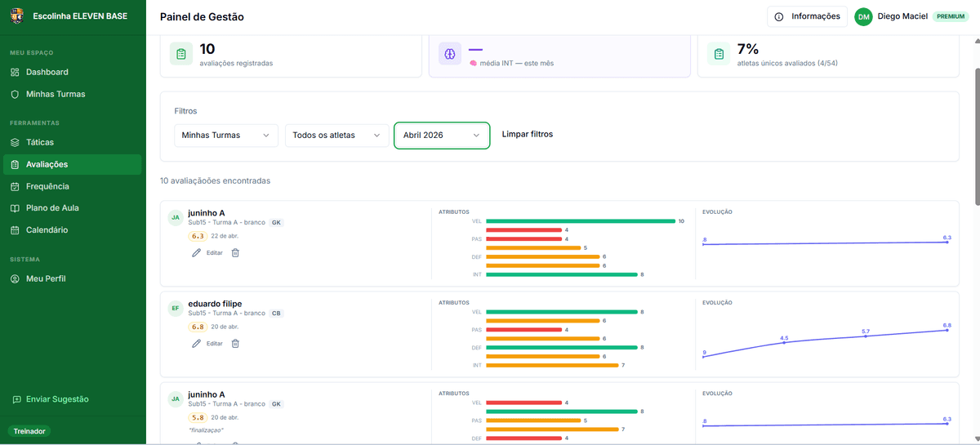Click the Enviar Sugestão message icon

click(17, 399)
